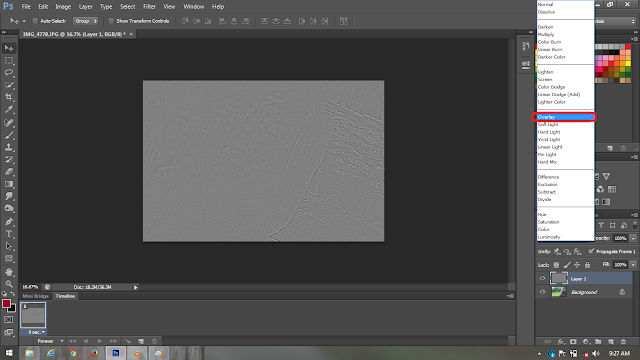This screenshot has width=640, height=360.
Task: Select the Clone Stamp tool
Action: [x=9, y=147]
